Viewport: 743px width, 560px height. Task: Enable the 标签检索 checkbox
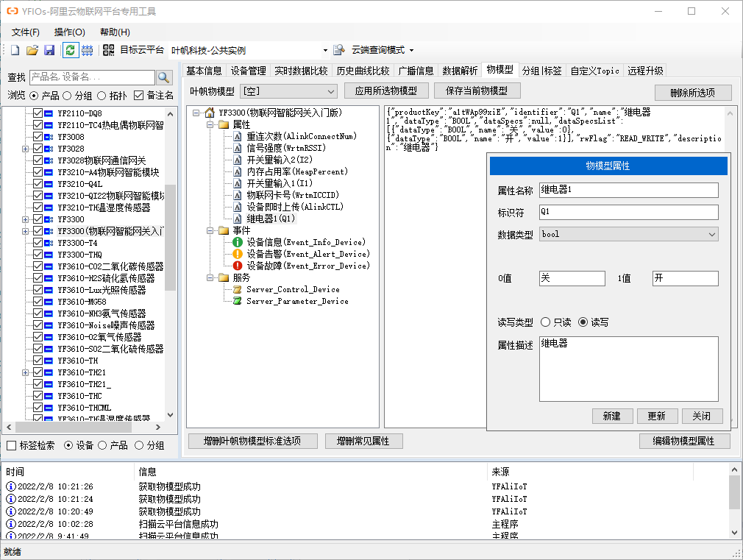click(x=12, y=446)
